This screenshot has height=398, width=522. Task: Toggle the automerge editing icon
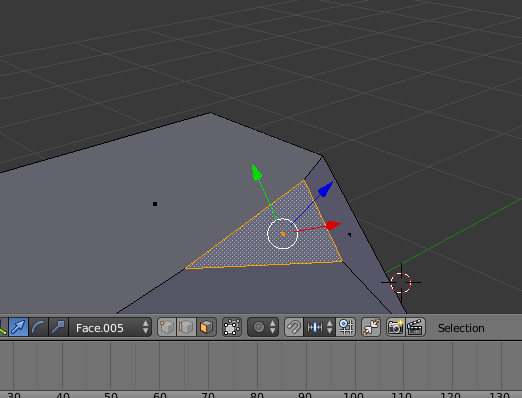(x=371, y=327)
